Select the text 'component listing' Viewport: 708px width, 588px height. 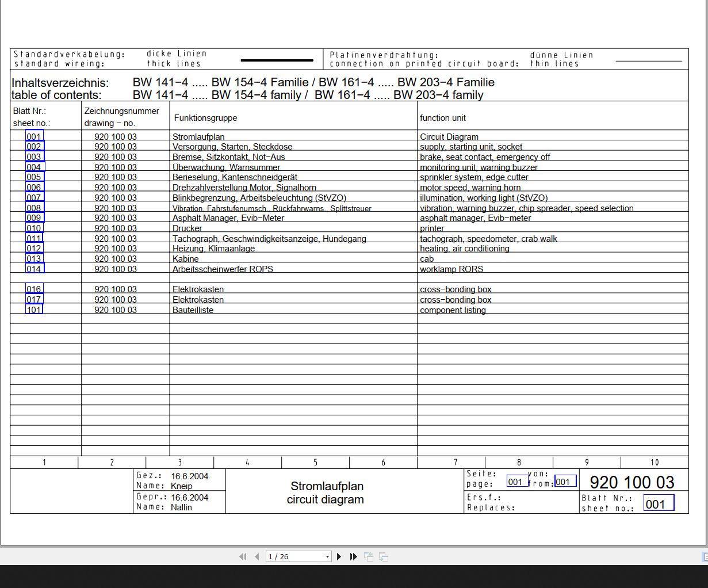[x=453, y=310]
